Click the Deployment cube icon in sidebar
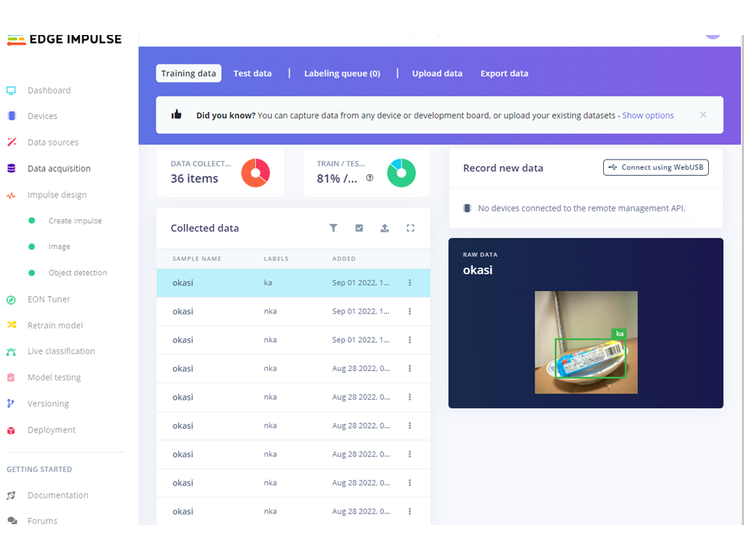This screenshot has height=560, width=747. (11, 430)
